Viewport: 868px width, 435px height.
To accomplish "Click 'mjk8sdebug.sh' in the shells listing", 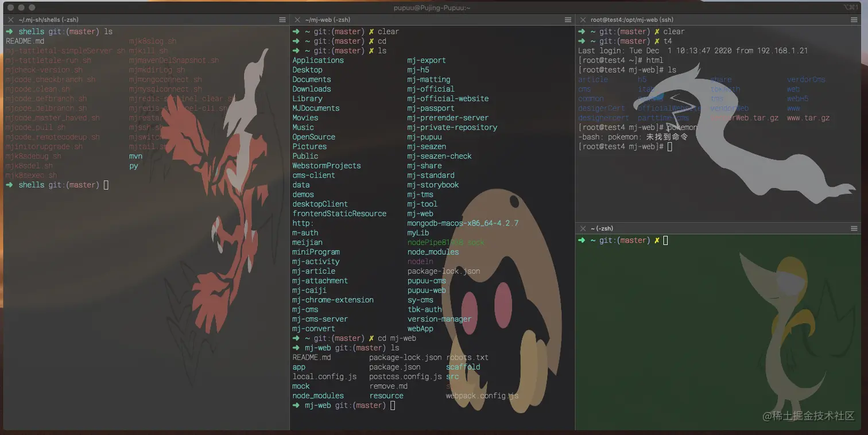I will coord(33,156).
